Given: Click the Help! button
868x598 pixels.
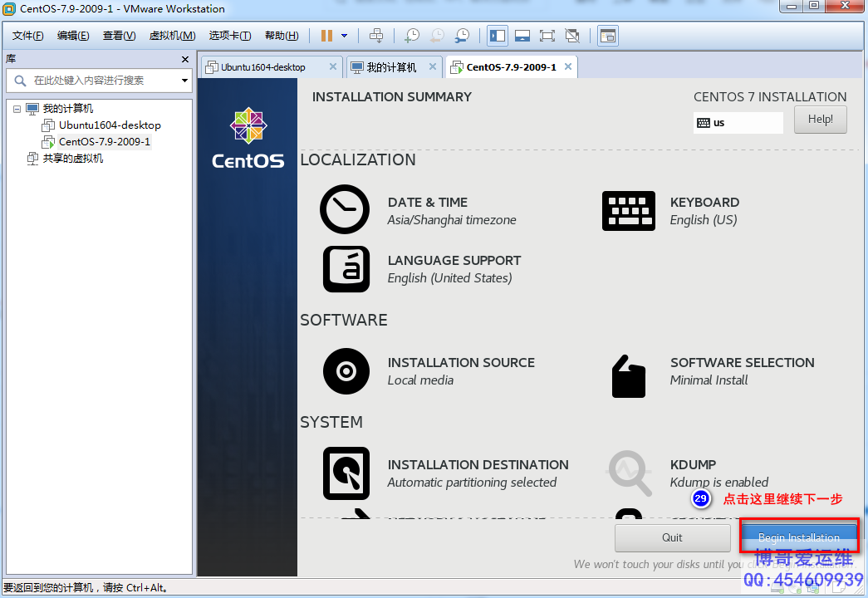Looking at the screenshot, I should [x=820, y=120].
